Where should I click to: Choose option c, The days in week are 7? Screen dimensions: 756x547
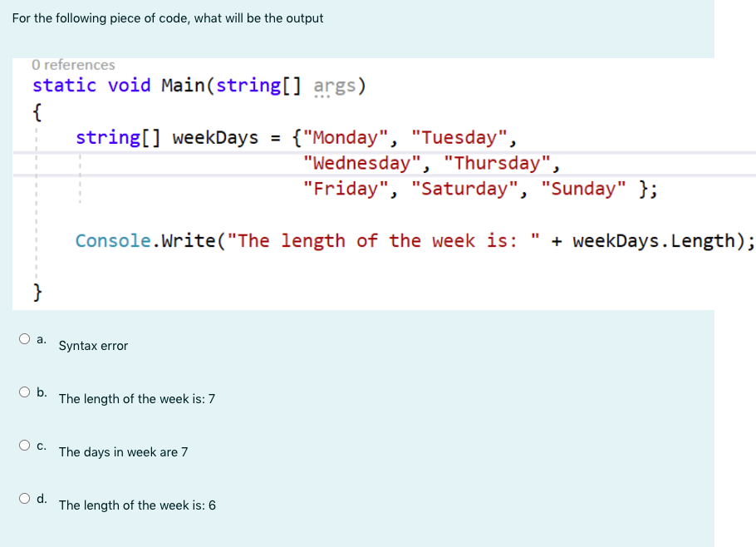(x=24, y=444)
